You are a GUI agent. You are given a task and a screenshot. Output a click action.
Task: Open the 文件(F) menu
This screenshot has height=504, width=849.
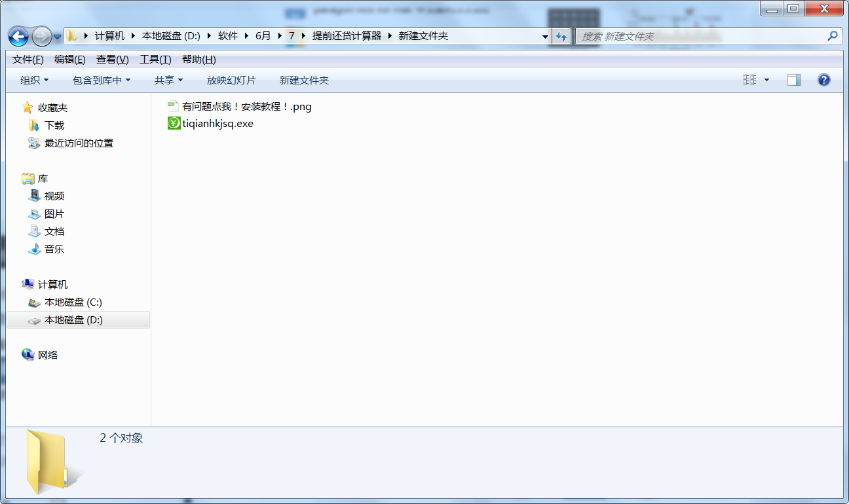pos(28,60)
